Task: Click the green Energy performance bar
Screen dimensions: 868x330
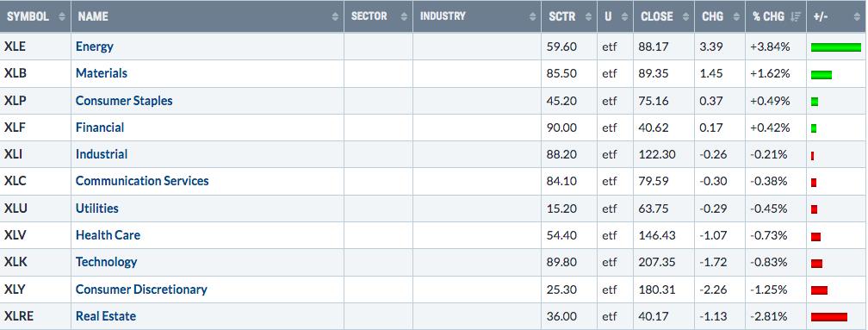Action: [x=835, y=47]
